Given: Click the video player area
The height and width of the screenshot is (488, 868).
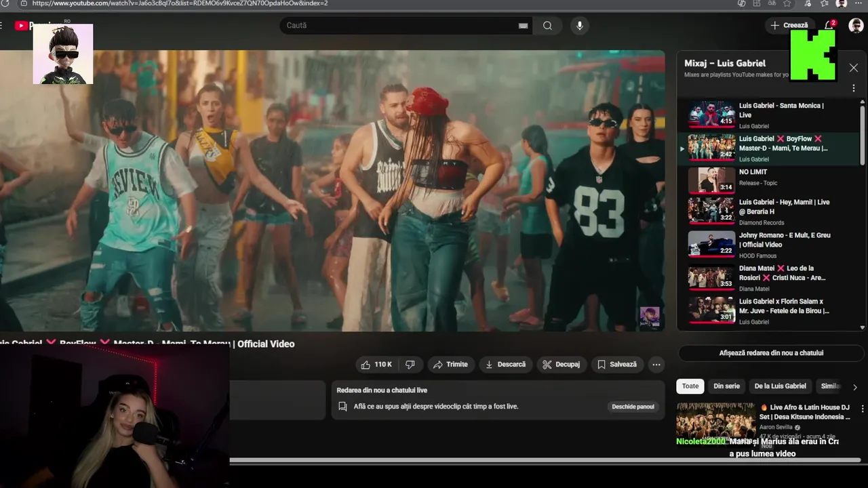Looking at the screenshot, I should (x=332, y=190).
